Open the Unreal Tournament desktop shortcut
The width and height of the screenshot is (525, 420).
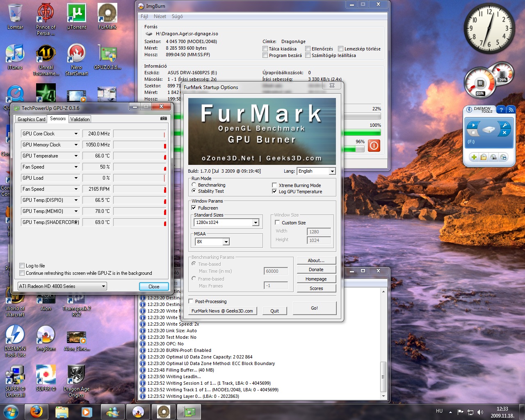click(x=46, y=59)
